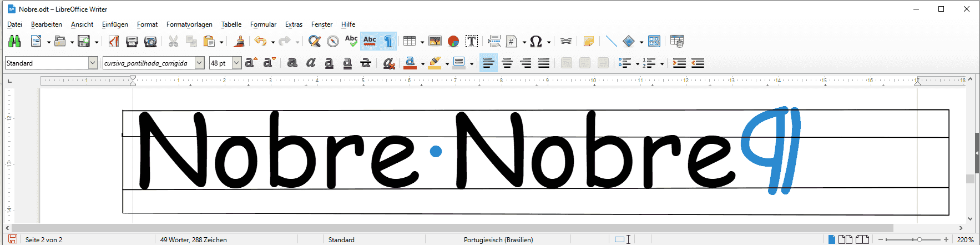Toggle automatic spell checking
This screenshot has height=245, width=980.
pyautogui.click(x=370, y=41)
